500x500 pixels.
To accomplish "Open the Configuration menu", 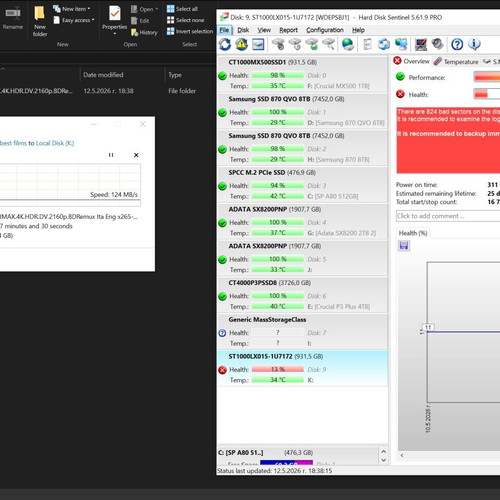I will tap(325, 30).
